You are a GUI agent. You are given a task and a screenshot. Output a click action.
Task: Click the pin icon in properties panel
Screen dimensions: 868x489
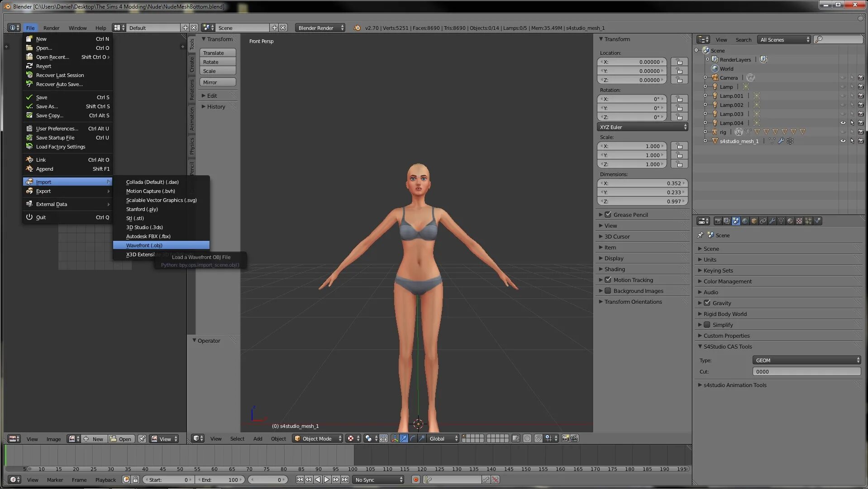[x=701, y=235]
